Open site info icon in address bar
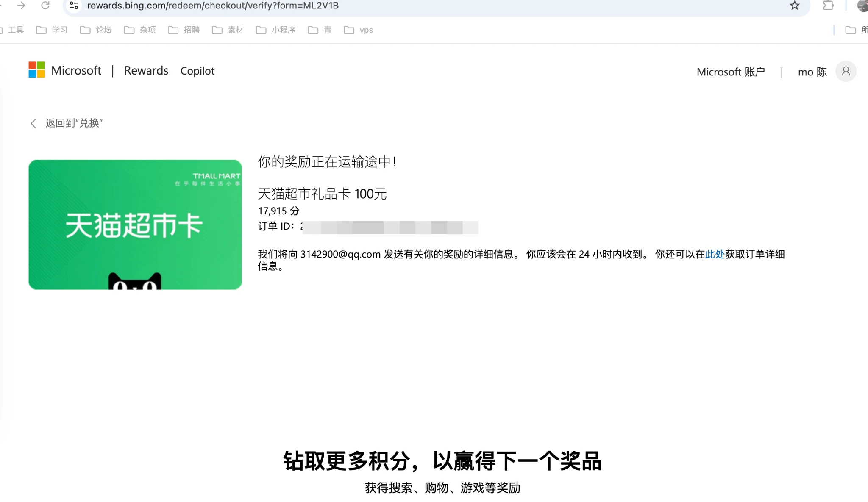The width and height of the screenshot is (868, 502). pyautogui.click(x=74, y=6)
